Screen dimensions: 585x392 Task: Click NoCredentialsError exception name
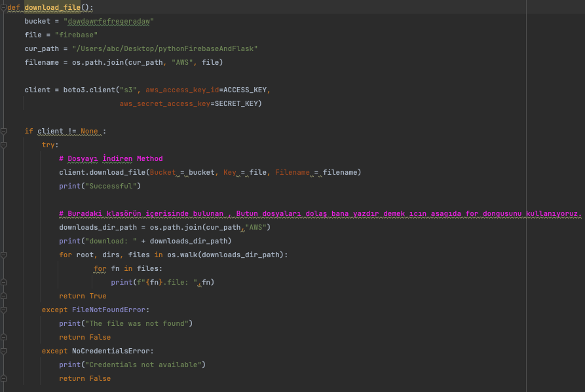pos(111,351)
